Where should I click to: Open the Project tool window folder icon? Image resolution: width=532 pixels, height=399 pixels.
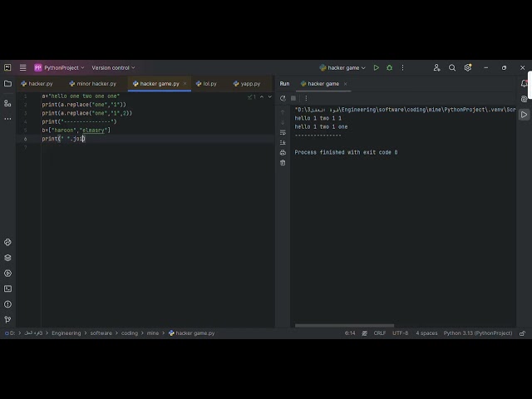coord(7,83)
